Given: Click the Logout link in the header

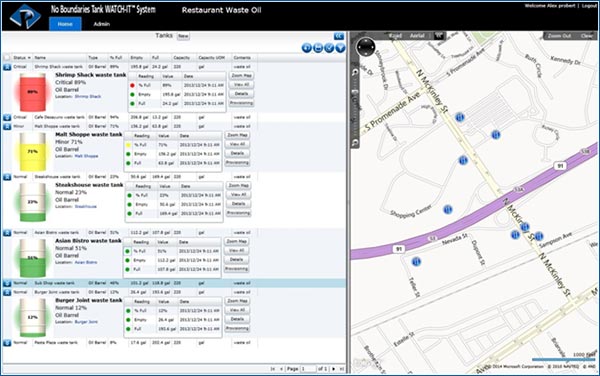Looking at the screenshot, I should (x=589, y=6).
